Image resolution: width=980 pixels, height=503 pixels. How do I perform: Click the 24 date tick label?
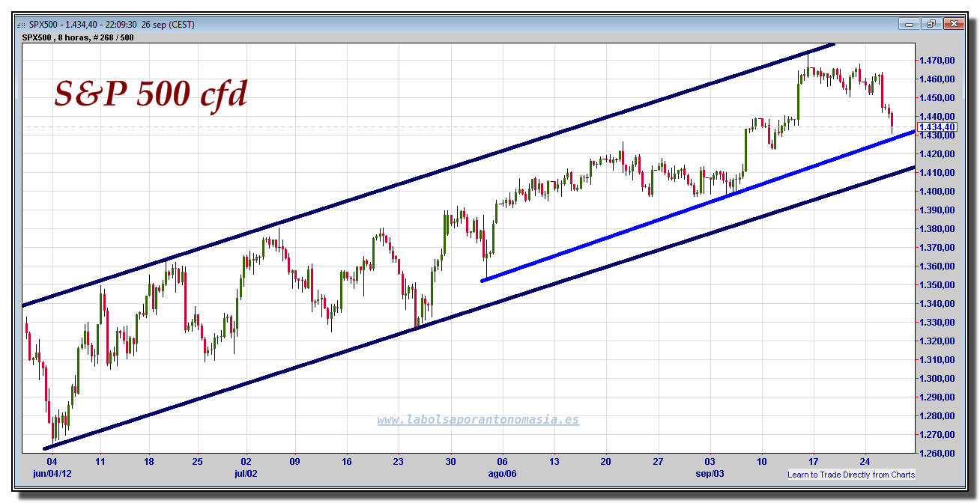pos(865,461)
